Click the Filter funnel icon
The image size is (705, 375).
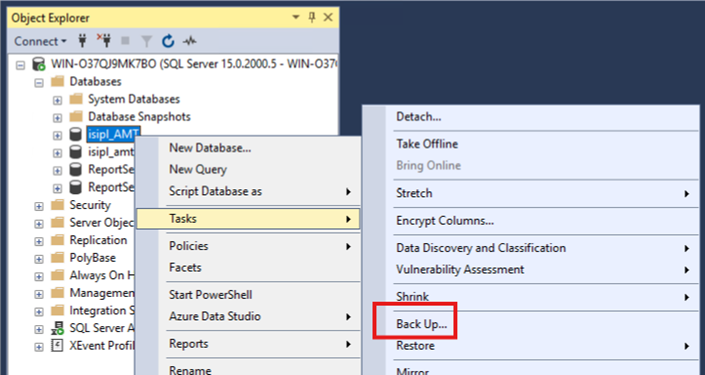[147, 41]
